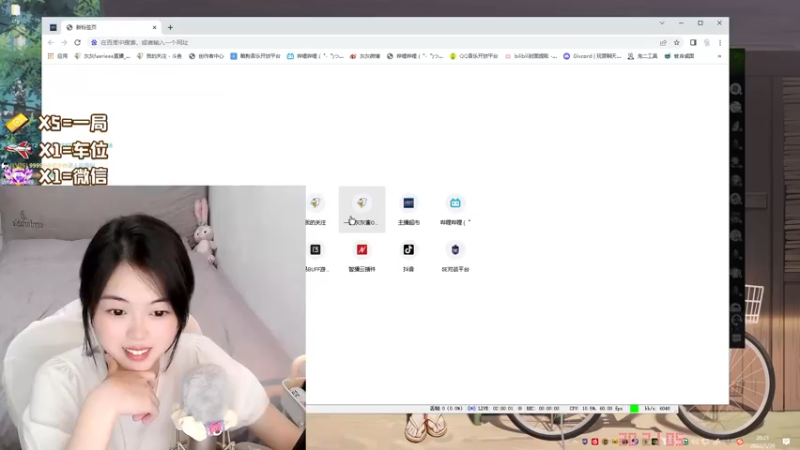Open the dark blue 主播 shortcut tile
800x450 pixels.
[x=408, y=210]
